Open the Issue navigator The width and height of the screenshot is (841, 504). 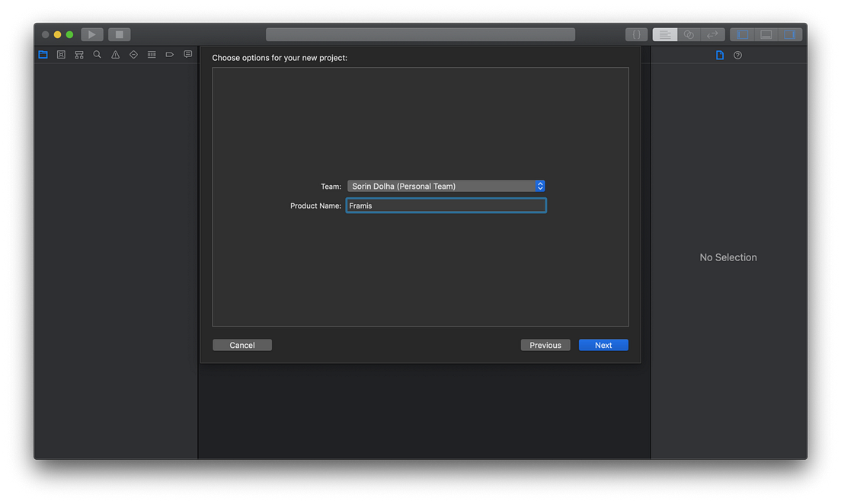[x=115, y=54]
